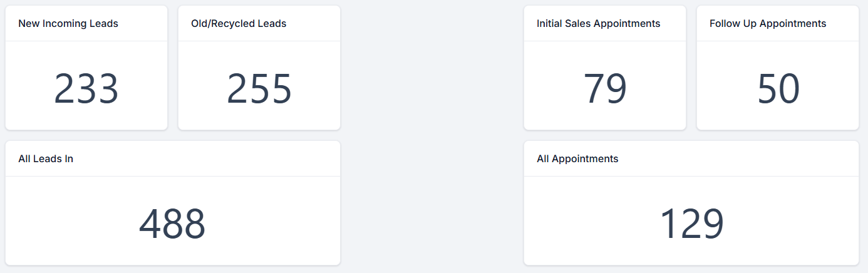Click the All Appointments card title
Image resolution: width=868 pixels, height=273 pixels.
(577, 159)
